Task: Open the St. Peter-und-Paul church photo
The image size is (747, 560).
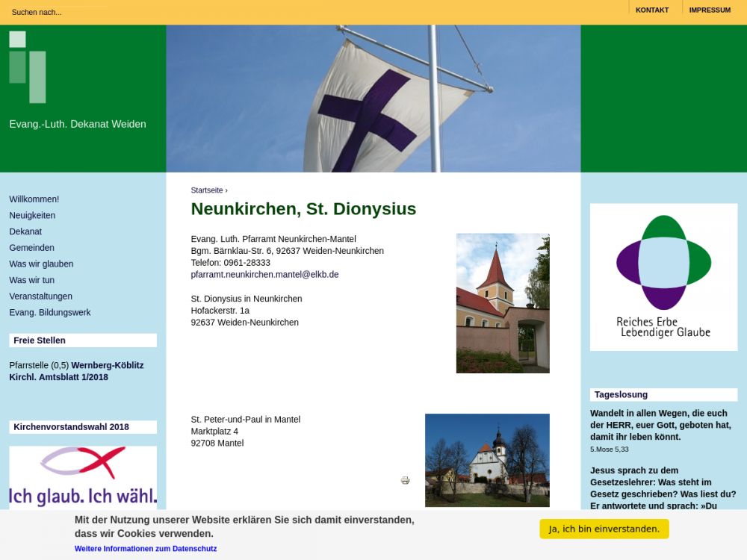Action: 487,460
